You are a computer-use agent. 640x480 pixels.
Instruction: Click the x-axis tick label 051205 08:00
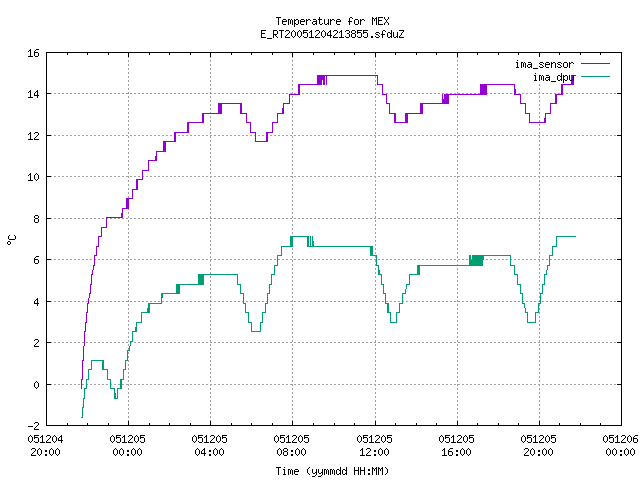[291, 446]
